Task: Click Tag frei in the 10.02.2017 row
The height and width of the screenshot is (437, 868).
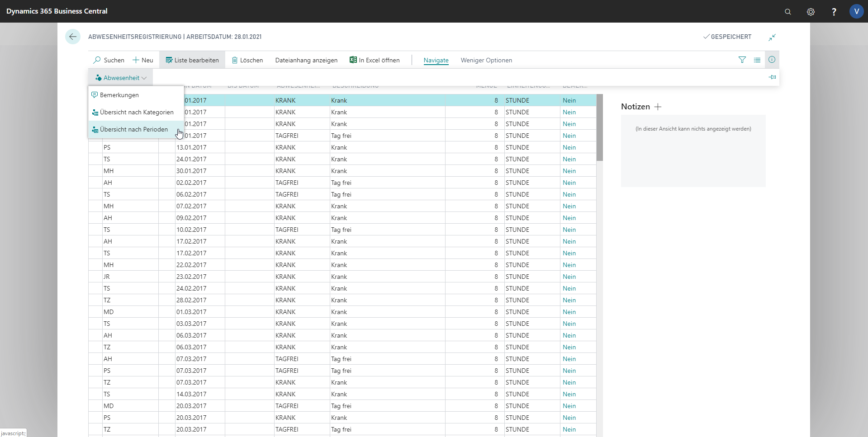Action: [x=387, y=230]
